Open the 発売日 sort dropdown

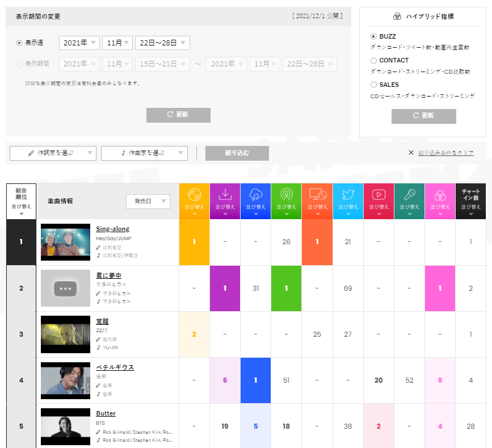pyautogui.click(x=148, y=202)
